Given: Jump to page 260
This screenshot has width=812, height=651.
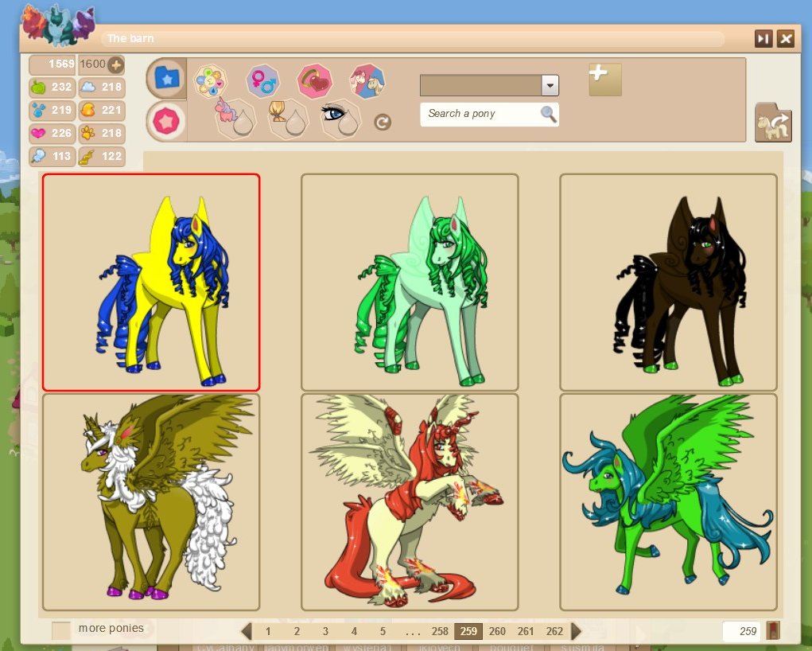Looking at the screenshot, I should [497, 631].
